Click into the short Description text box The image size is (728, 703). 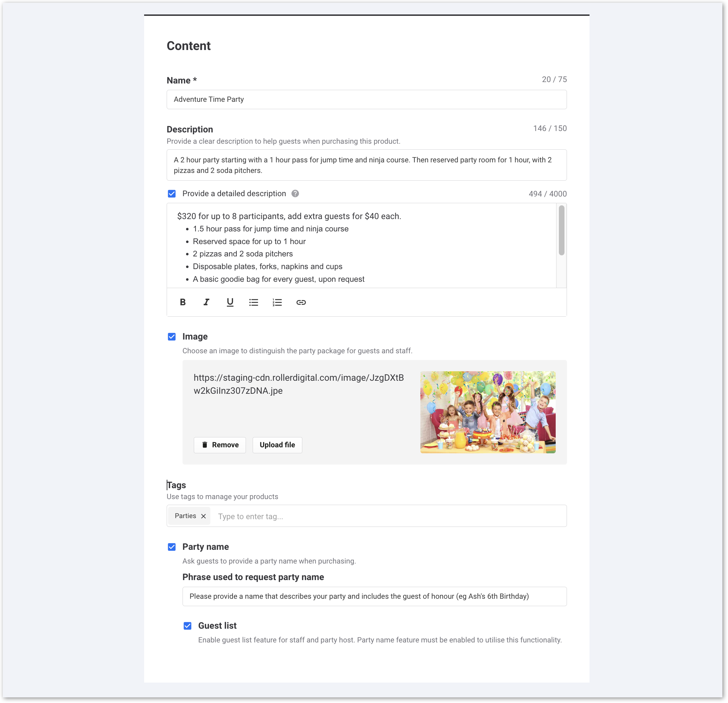pos(366,165)
